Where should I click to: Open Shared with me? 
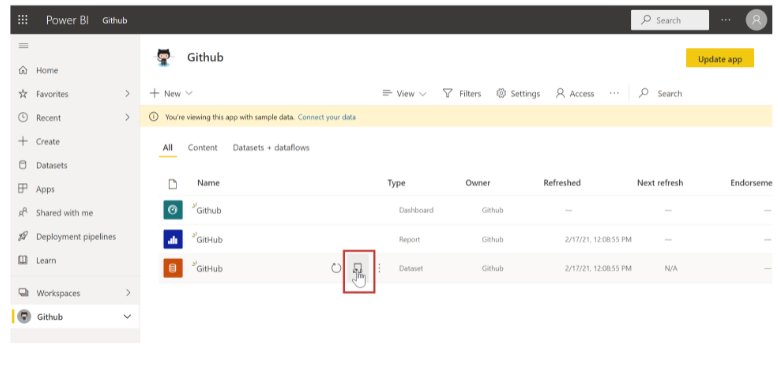pos(64,213)
